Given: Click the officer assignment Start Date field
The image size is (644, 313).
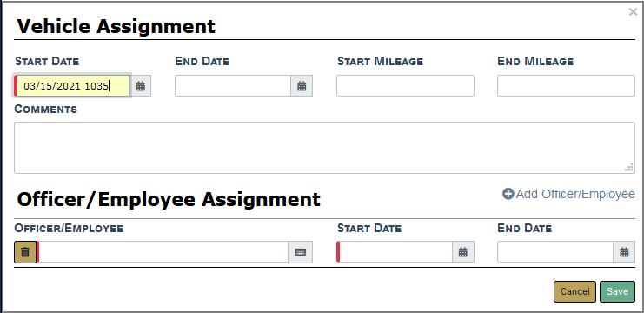Looking at the screenshot, I should coord(395,252).
